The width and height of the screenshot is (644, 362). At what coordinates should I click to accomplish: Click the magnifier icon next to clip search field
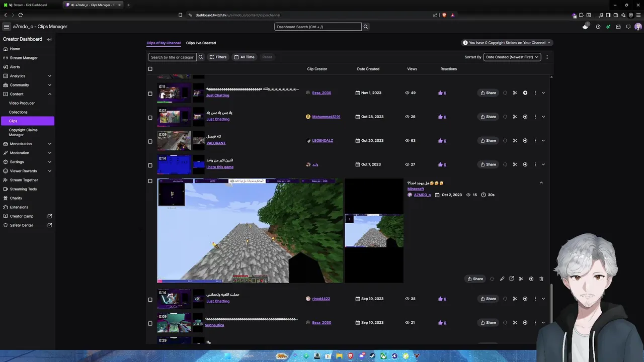click(200, 57)
